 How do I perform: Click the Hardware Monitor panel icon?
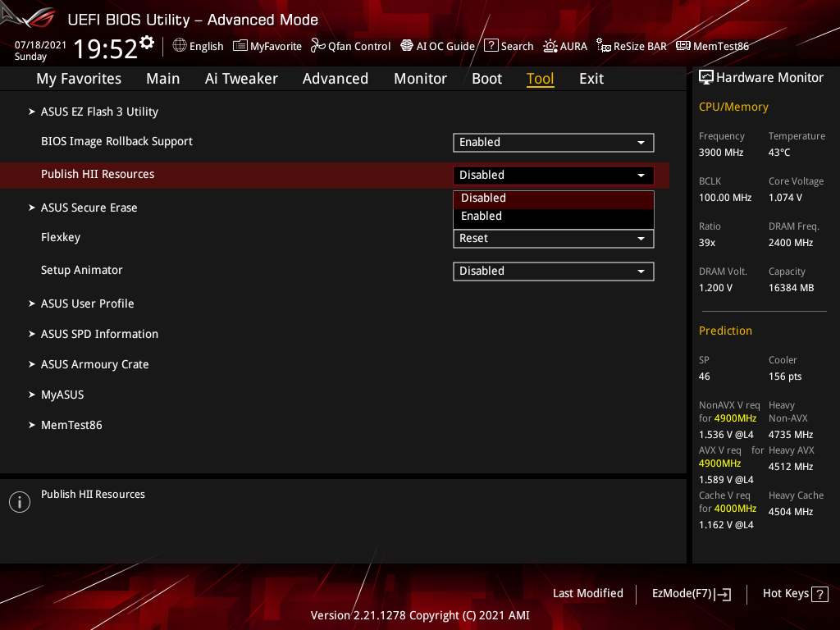coord(706,76)
